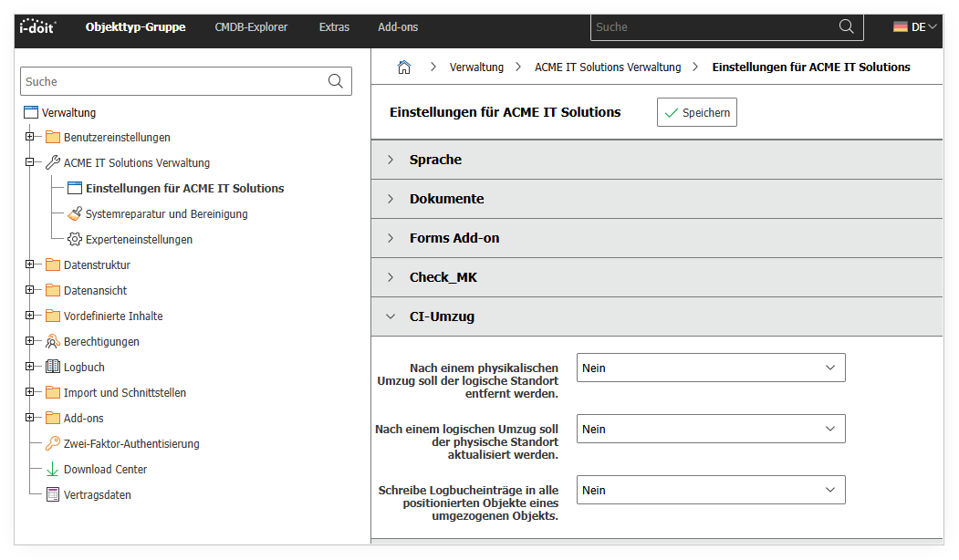Select Einstellungen für ACME IT Solutions tree item
959x560 pixels.
pyautogui.click(x=184, y=188)
